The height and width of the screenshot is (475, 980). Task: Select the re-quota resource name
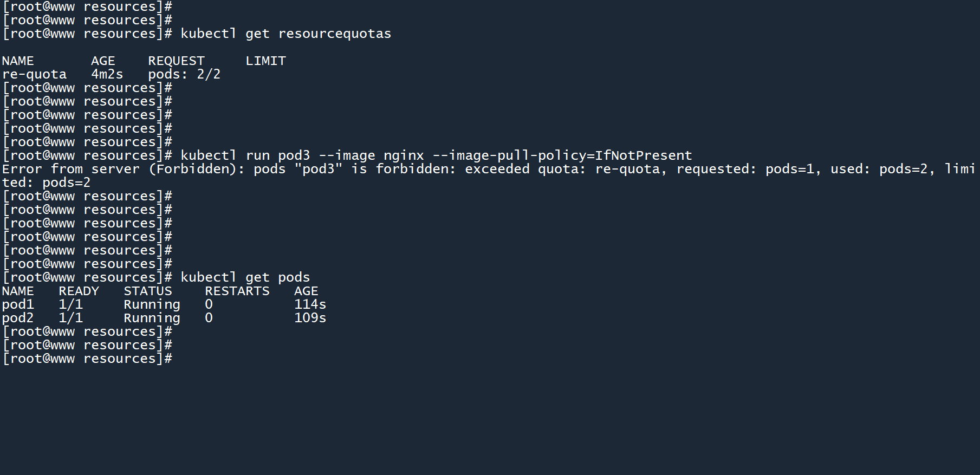(34, 74)
